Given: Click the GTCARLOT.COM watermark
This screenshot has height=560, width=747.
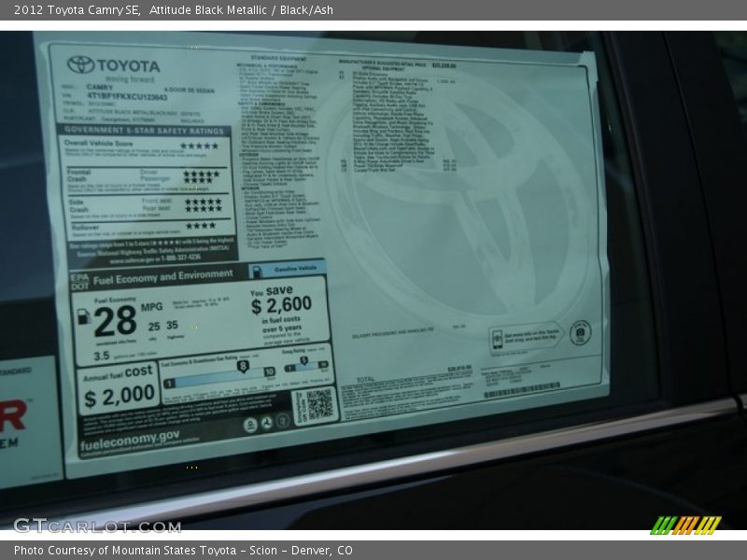Looking at the screenshot, I should tap(96, 525).
